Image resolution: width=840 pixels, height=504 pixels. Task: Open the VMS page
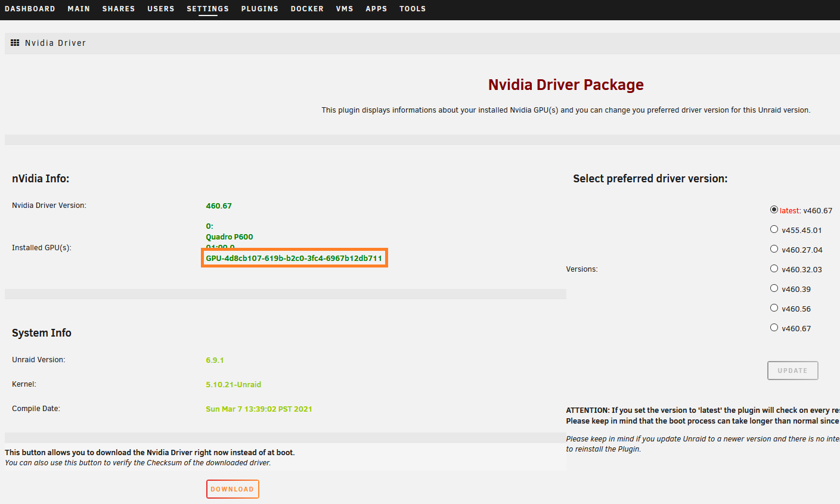pyautogui.click(x=345, y=8)
